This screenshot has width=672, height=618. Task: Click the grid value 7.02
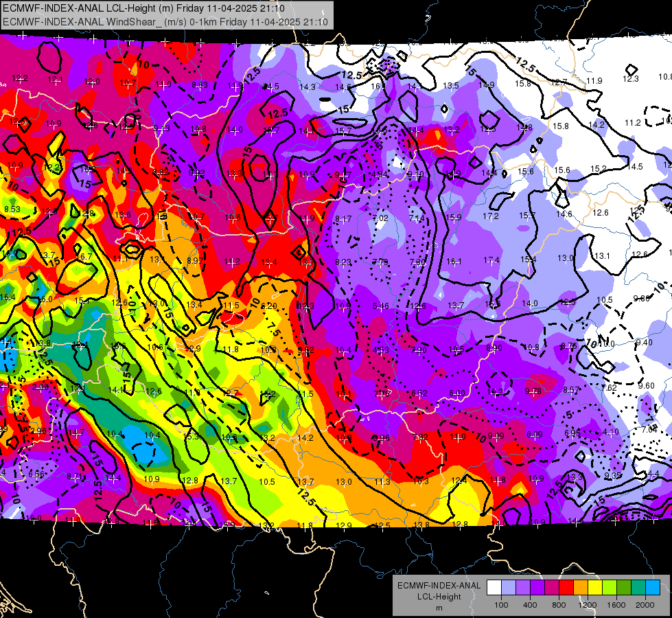[380, 218]
